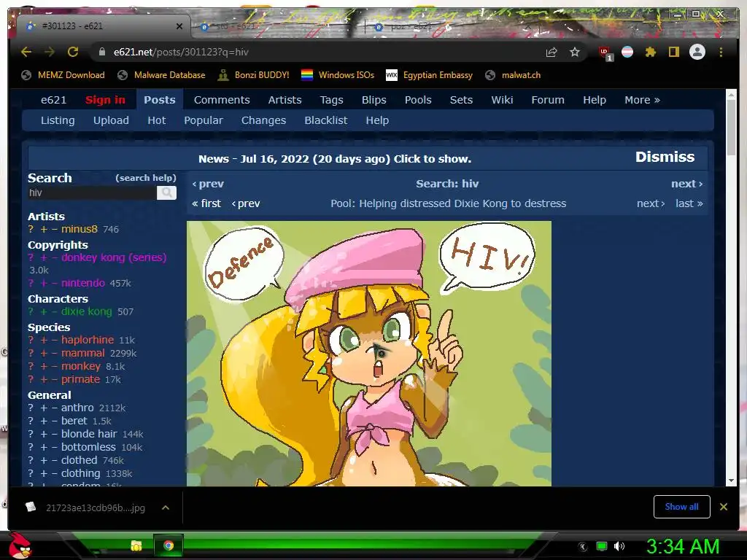Open the malwat.ch bookmark
Image resolution: width=747 pixels, height=560 pixels.
click(513, 75)
